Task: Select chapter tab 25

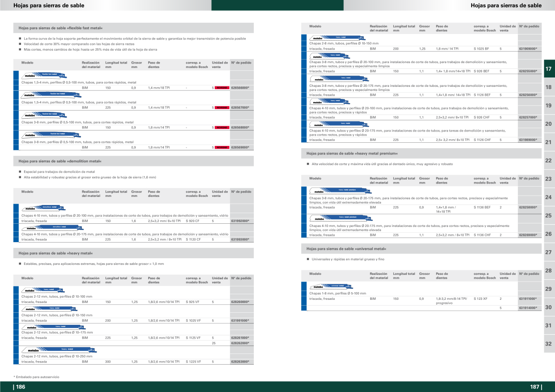Action: click(x=549, y=216)
